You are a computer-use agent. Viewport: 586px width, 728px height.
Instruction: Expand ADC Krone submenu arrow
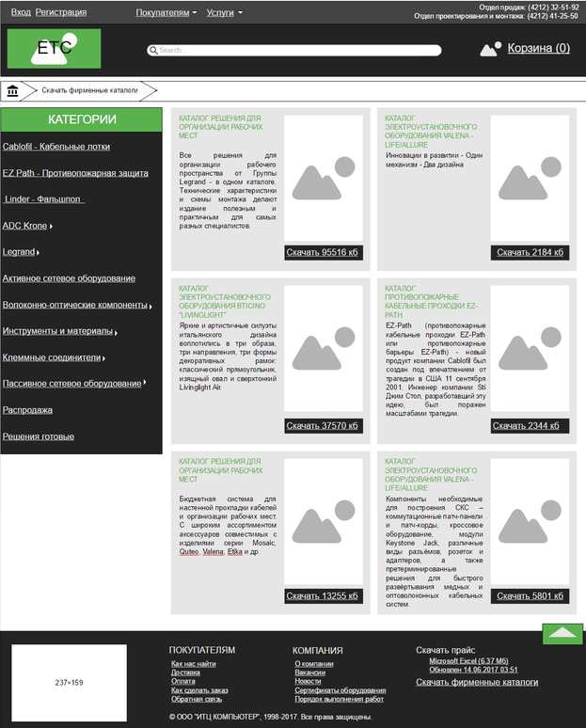point(51,227)
